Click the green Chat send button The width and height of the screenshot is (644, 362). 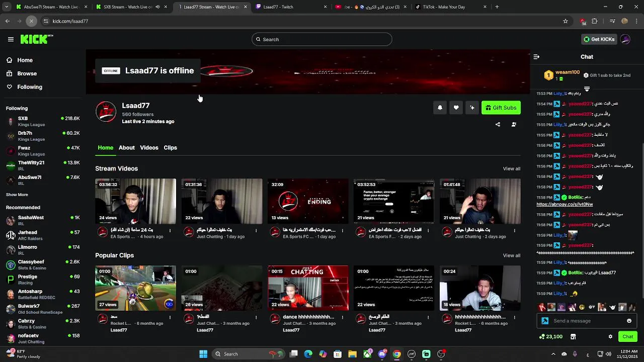(627, 337)
